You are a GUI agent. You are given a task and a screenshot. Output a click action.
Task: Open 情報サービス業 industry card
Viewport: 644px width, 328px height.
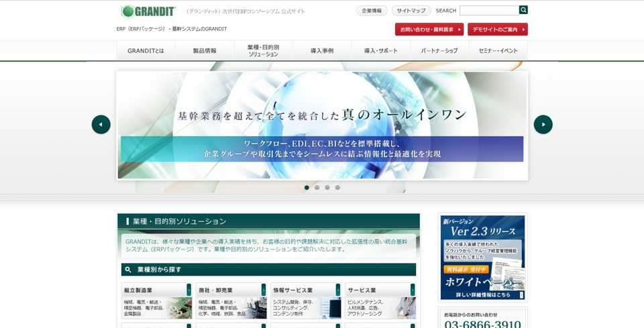(306, 301)
